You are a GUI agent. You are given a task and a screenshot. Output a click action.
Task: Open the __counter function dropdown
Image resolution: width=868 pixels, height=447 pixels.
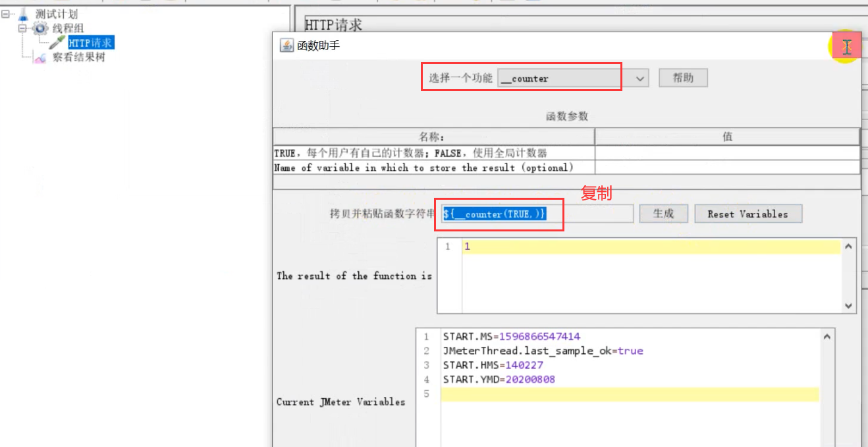(573, 78)
